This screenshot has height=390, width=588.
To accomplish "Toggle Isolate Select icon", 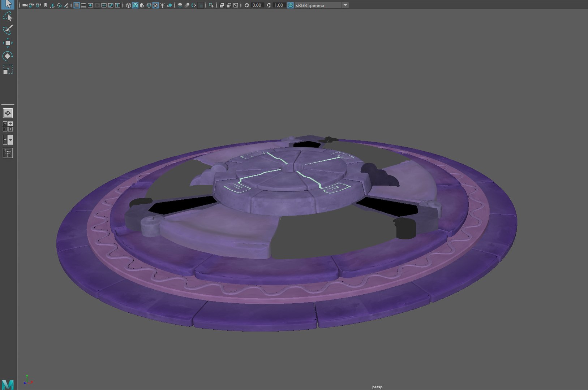I will coord(211,5).
